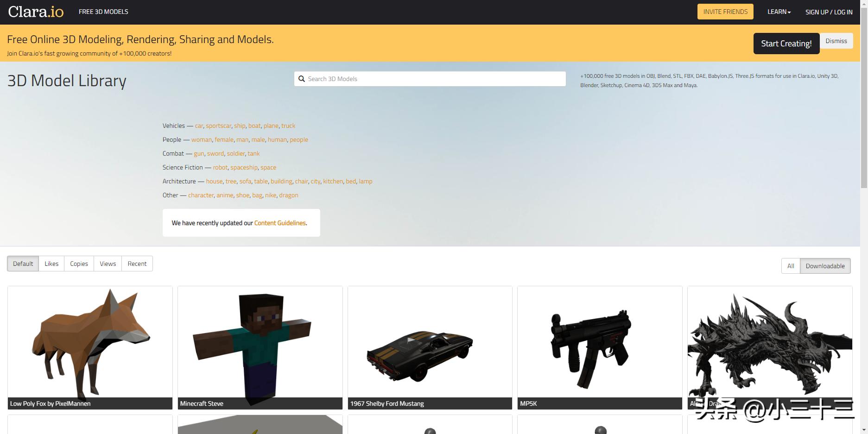
Task: Browse the soldier tag
Action: click(x=236, y=153)
